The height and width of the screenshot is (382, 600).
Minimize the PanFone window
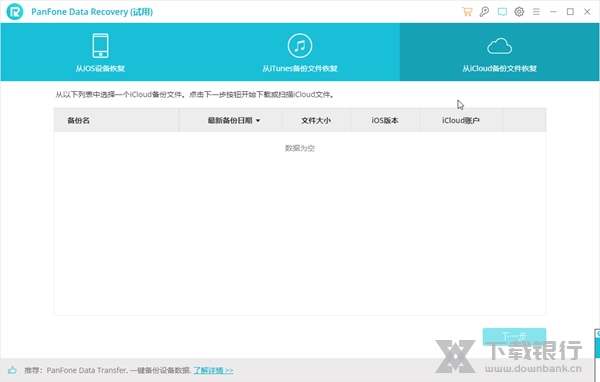(553, 12)
